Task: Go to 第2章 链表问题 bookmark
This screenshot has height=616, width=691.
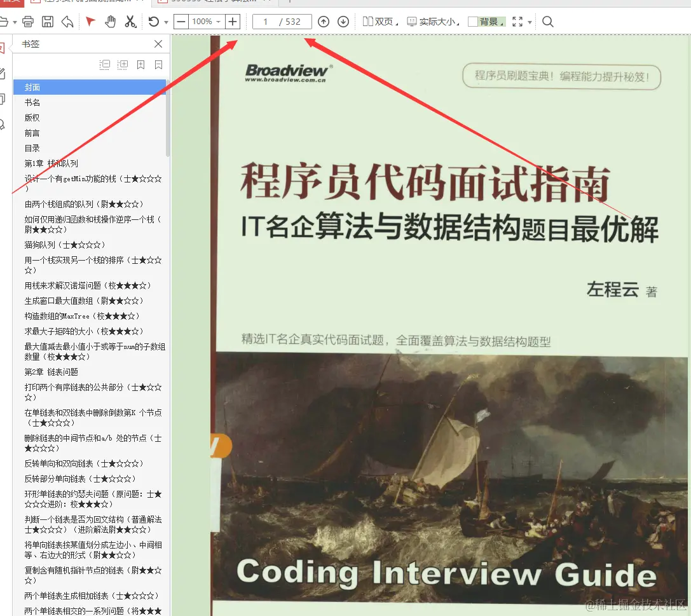Action: pos(51,372)
